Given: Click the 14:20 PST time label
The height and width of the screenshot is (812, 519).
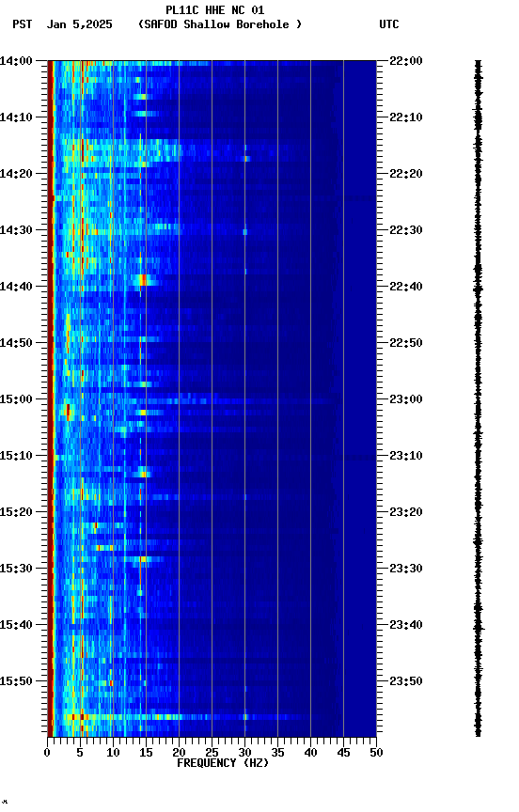Looking at the screenshot, I should pyautogui.click(x=16, y=174).
